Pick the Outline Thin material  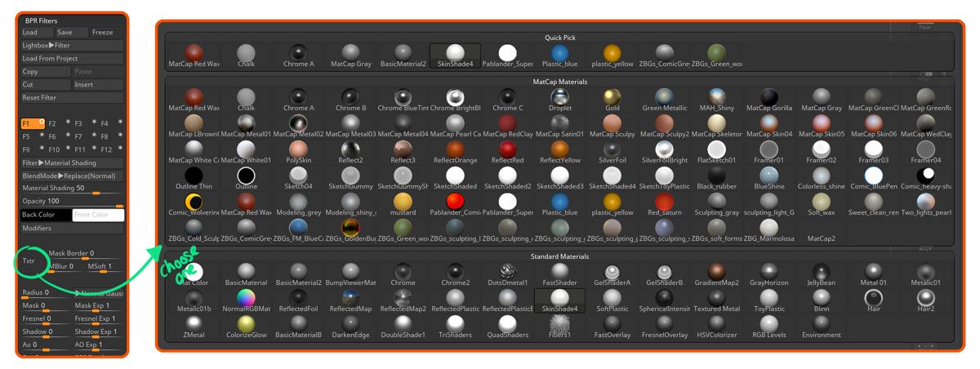click(x=194, y=178)
